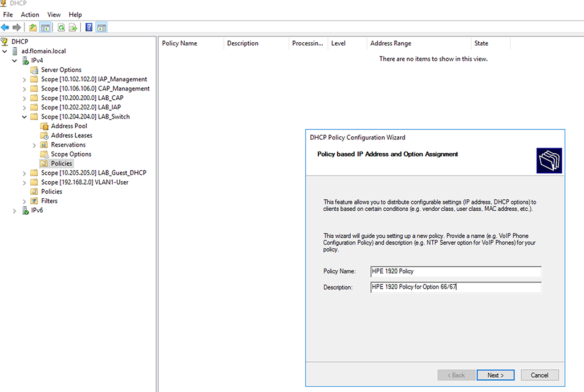This screenshot has height=392, width=584.
Task: Select the Filters node in the sidebar
Action: coord(50,201)
